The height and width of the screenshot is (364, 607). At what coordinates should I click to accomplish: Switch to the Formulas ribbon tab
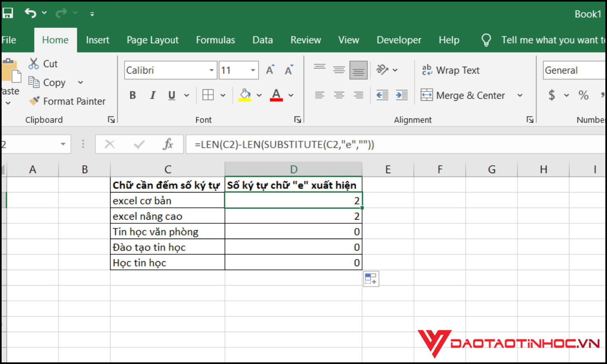click(x=215, y=40)
